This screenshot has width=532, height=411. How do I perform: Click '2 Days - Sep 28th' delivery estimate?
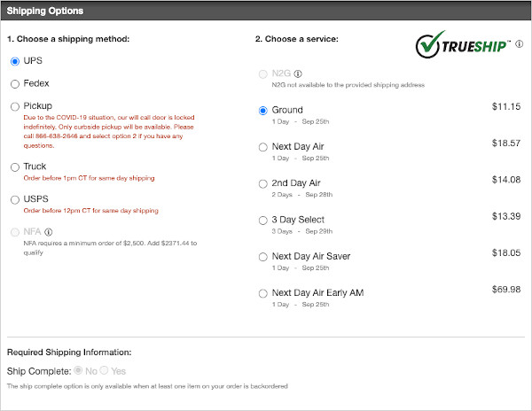click(x=302, y=195)
